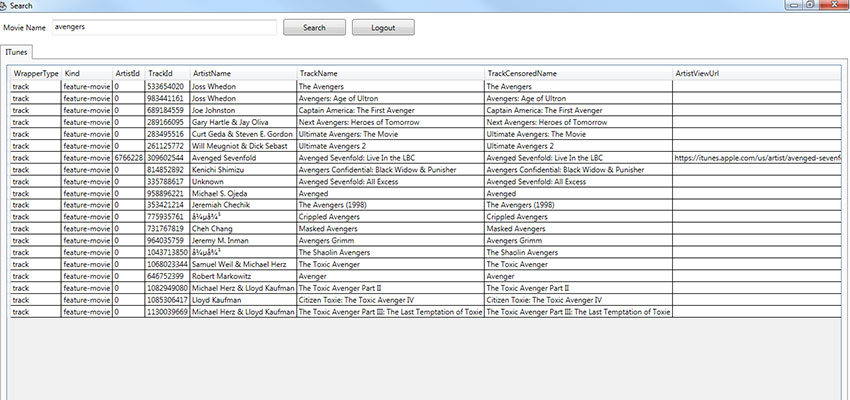Select TrackName 'Avenged Sevenfold: All Excess'

[x=390, y=182]
